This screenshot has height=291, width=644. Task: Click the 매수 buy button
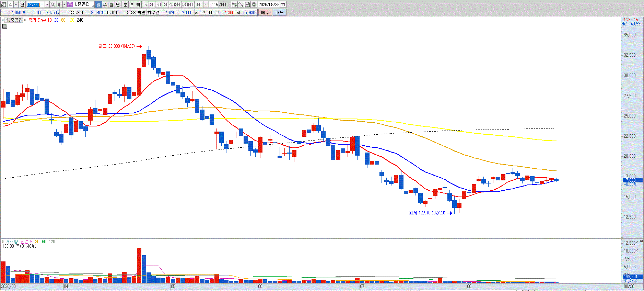tap(265, 12)
